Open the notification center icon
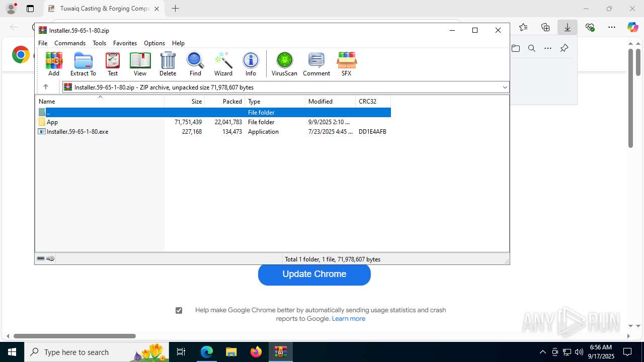The image size is (644, 362). [x=627, y=352]
